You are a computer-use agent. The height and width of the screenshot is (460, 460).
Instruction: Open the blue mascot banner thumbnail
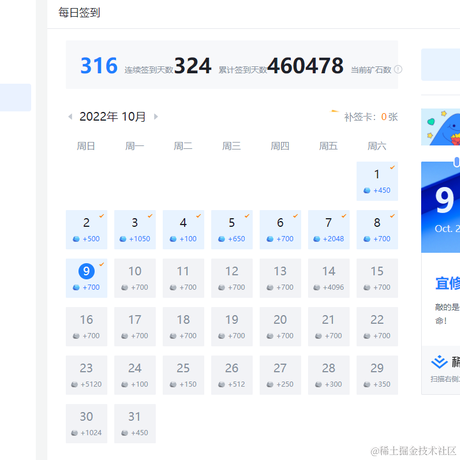pyautogui.click(x=440, y=127)
